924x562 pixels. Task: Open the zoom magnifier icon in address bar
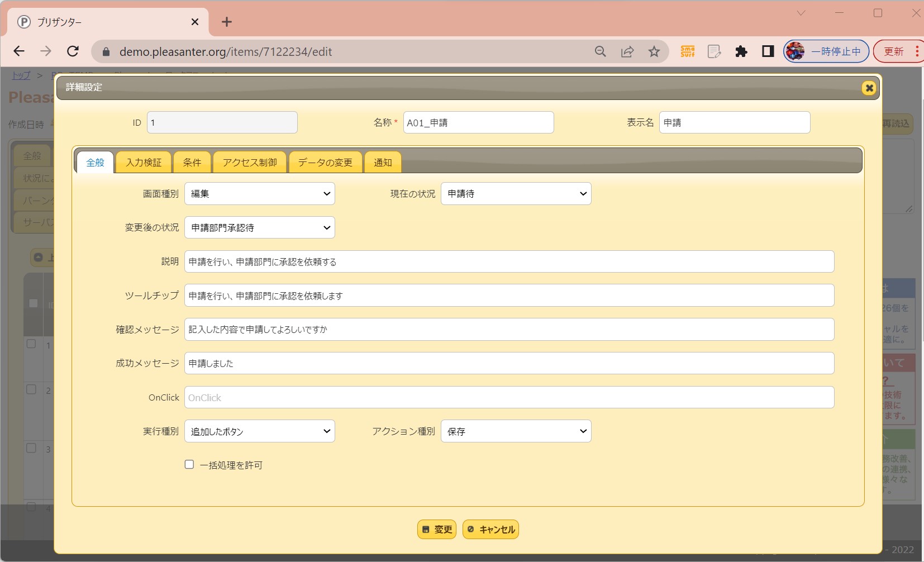pos(601,51)
